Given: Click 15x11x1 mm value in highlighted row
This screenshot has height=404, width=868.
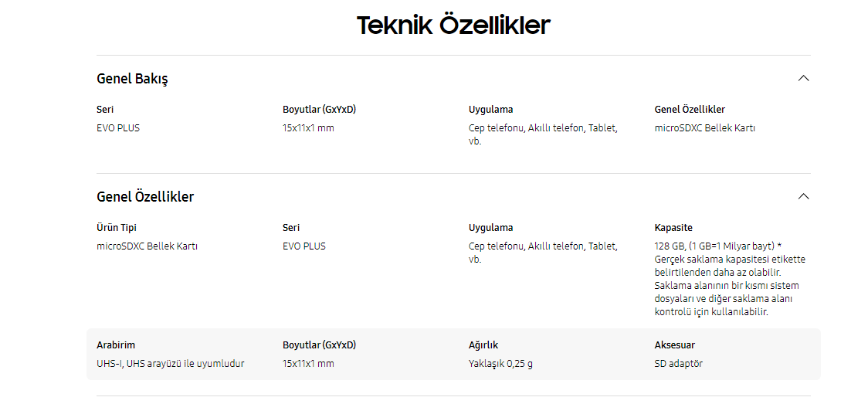Looking at the screenshot, I should [308, 363].
